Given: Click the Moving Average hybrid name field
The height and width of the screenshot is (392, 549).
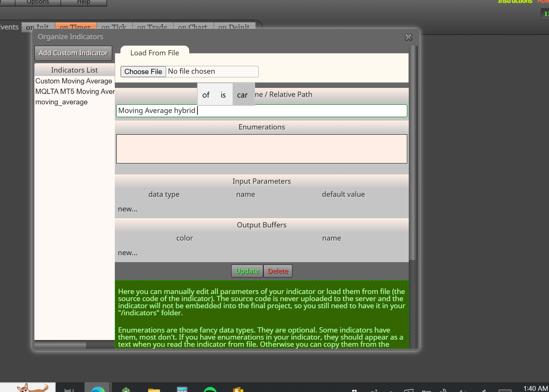Looking at the screenshot, I should coord(261,111).
